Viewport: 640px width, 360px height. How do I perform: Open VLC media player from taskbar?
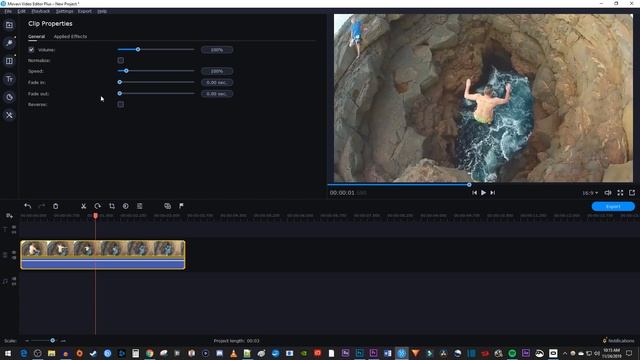[x=233, y=353]
